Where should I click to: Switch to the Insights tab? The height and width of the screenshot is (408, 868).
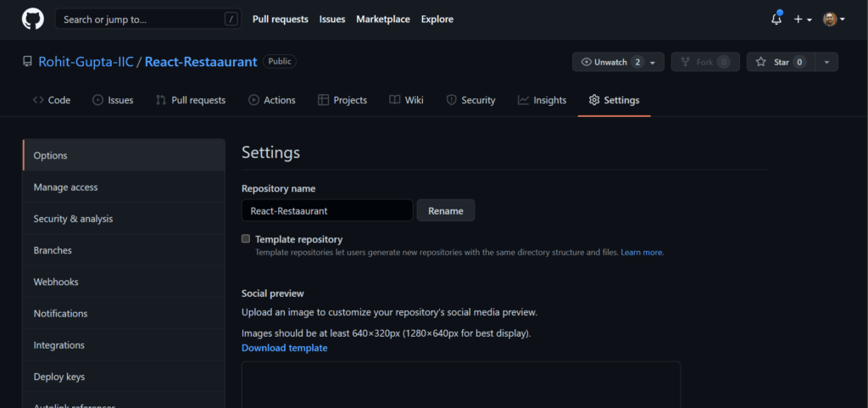coord(542,100)
